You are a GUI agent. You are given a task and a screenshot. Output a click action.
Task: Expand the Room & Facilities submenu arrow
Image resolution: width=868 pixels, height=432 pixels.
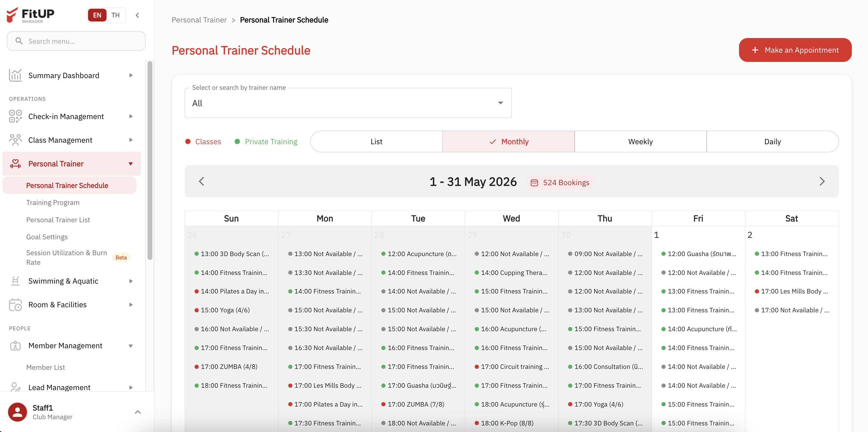tap(131, 304)
